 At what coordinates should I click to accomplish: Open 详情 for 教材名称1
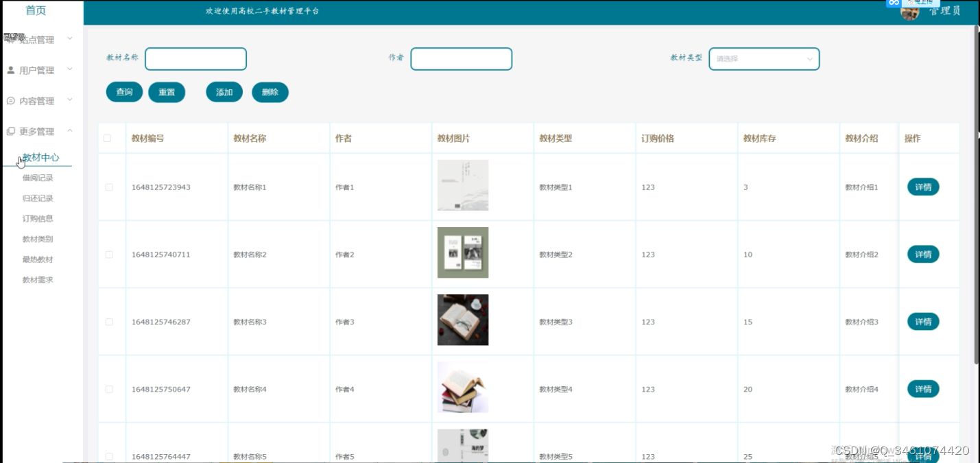923,187
